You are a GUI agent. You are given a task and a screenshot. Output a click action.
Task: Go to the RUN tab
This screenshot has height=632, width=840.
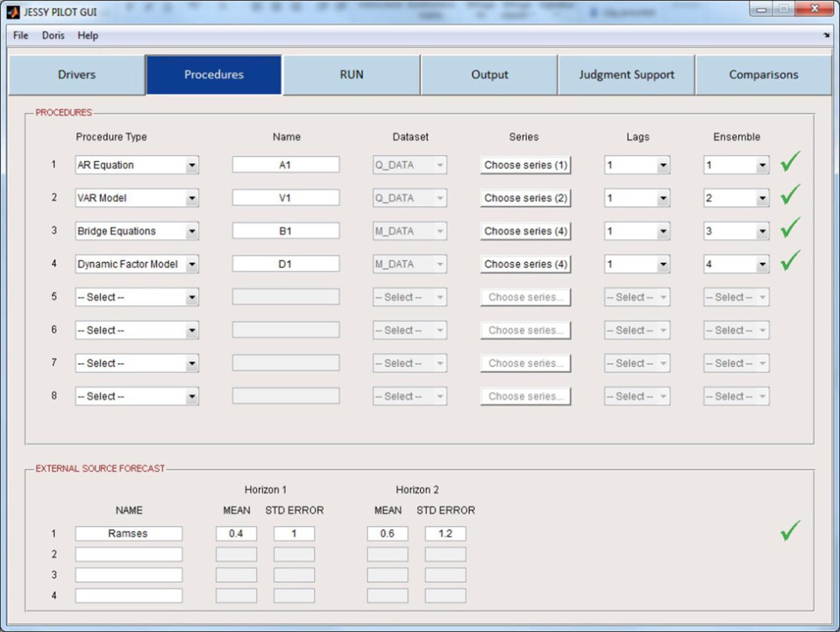pos(351,75)
